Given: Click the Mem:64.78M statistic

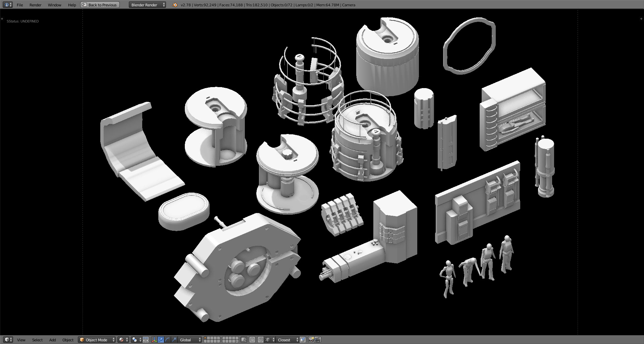Looking at the screenshot, I should [328, 5].
